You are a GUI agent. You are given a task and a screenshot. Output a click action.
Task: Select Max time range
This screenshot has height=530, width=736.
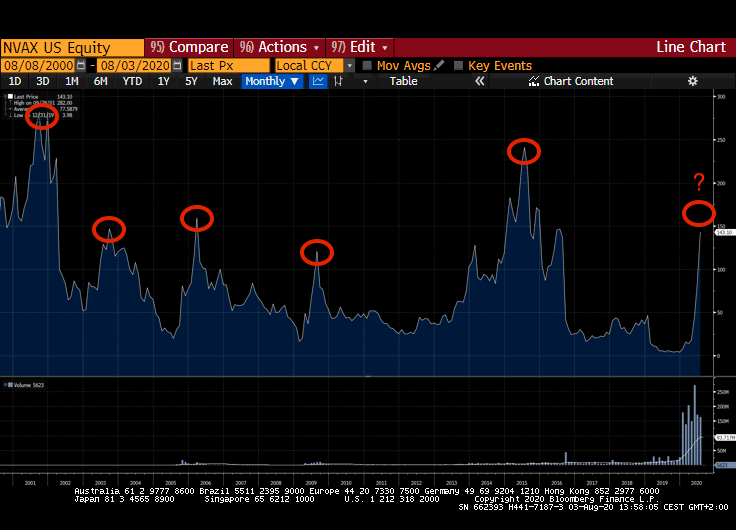222,81
